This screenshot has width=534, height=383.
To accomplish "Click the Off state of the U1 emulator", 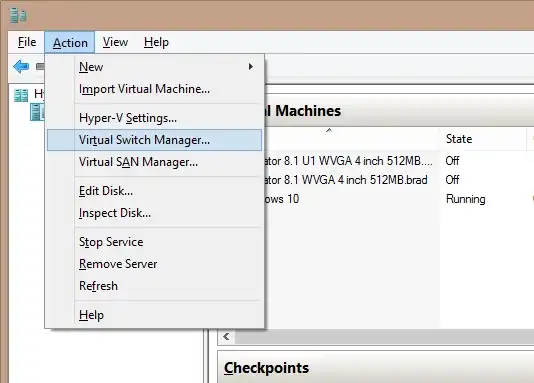I will coord(452,161).
